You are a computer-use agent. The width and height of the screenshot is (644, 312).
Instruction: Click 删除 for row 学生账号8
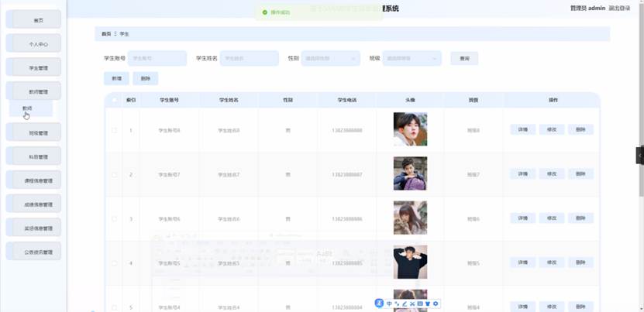point(580,130)
